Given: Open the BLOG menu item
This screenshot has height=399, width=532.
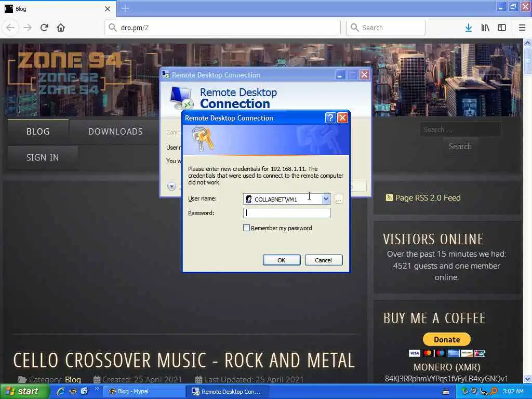Looking at the screenshot, I should [x=38, y=131].
